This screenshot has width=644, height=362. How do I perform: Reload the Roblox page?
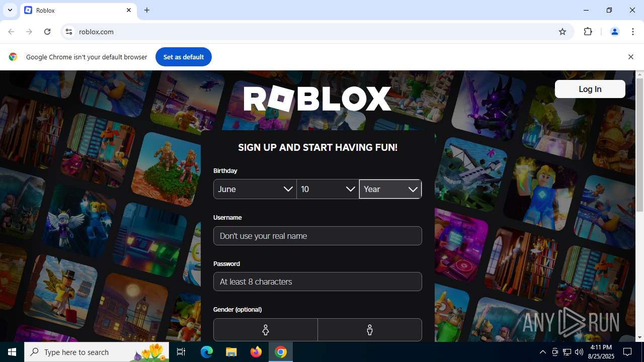coord(47,32)
